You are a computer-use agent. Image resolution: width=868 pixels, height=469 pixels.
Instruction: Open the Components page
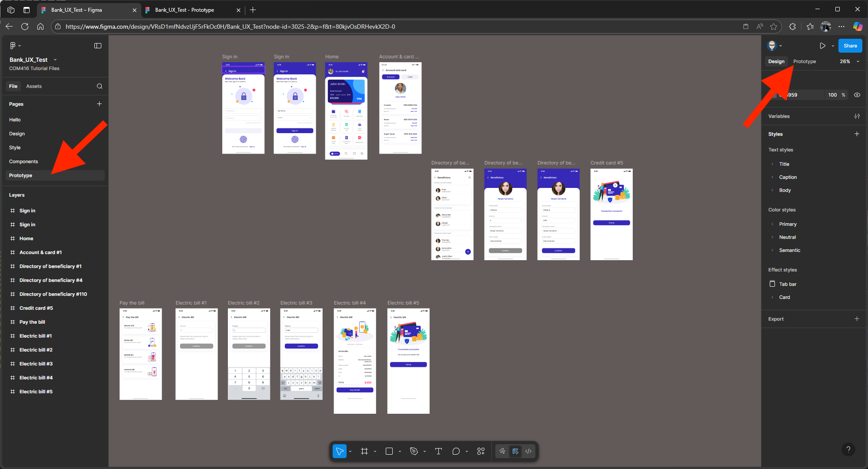pos(23,161)
